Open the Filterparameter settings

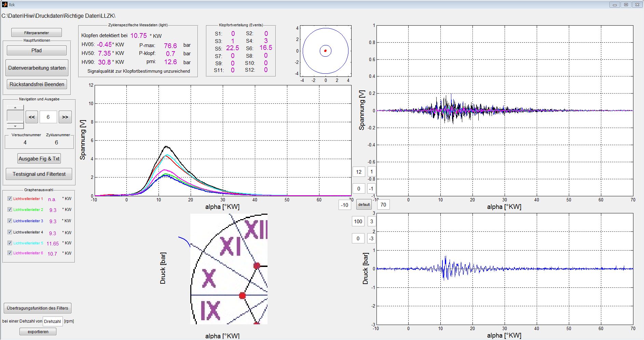coord(37,33)
